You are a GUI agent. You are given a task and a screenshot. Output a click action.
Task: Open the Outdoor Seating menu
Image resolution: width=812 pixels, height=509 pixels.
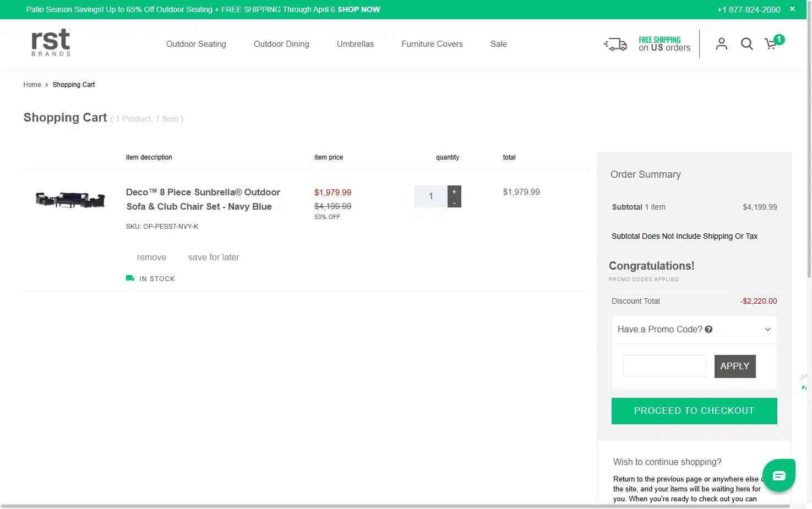click(196, 44)
